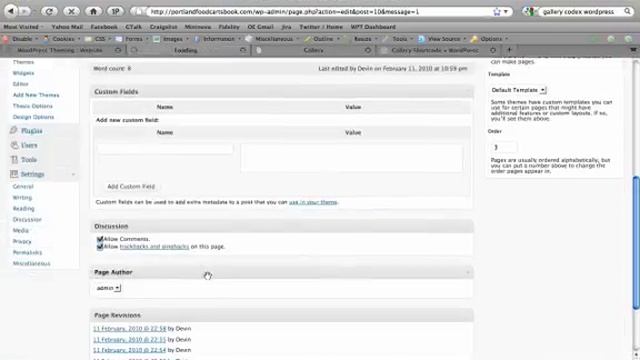Open the Cookies developer toolbar menu

pyautogui.click(x=62, y=39)
